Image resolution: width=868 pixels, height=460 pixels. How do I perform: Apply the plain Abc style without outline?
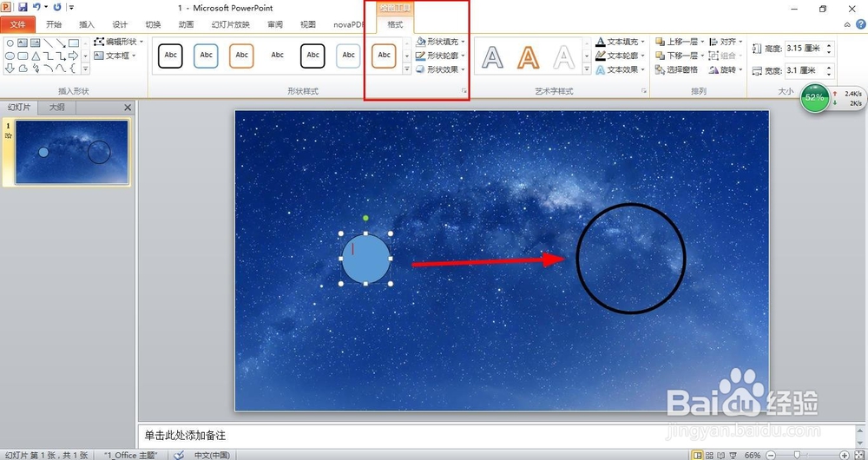pos(278,56)
